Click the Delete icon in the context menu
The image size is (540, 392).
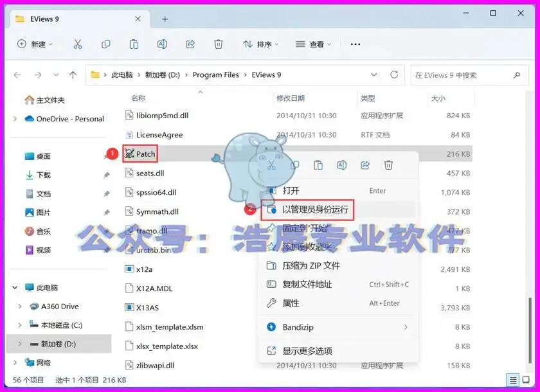pos(388,165)
